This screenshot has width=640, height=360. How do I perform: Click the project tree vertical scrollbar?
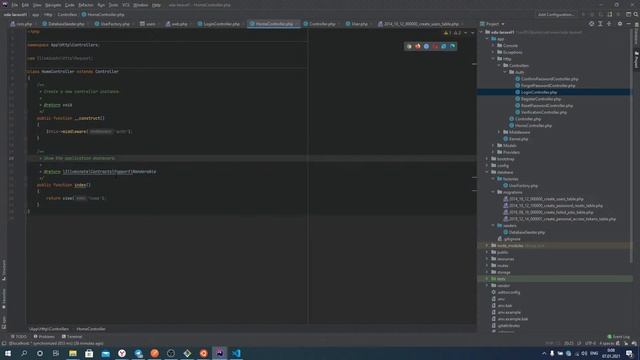(x=632, y=147)
